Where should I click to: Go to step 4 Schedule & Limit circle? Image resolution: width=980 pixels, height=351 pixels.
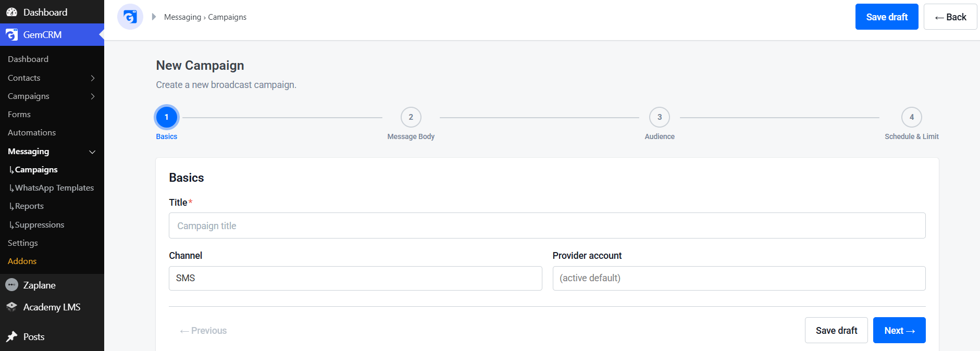(912, 117)
